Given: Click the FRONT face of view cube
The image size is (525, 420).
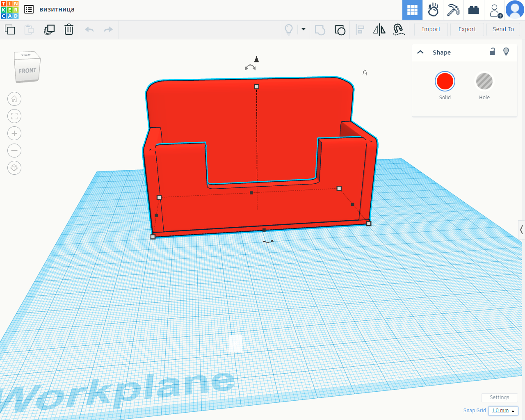Looking at the screenshot, I should tap(27, 71).
